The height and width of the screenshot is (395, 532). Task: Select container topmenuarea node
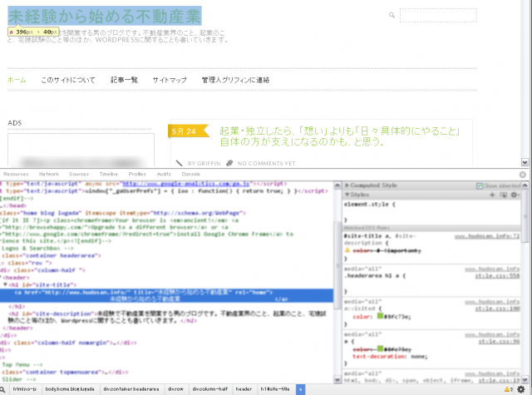[65, 372]
